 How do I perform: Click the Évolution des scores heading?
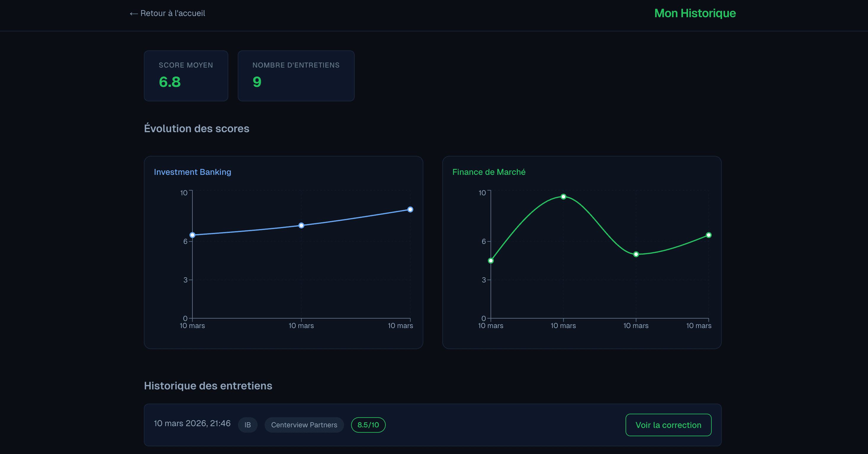(x=197, y=129)
